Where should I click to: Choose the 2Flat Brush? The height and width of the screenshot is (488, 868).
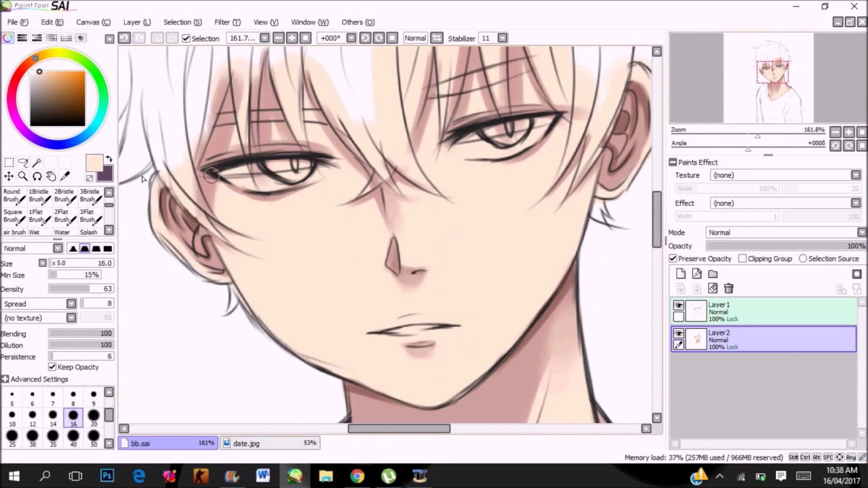coord(64,216)
